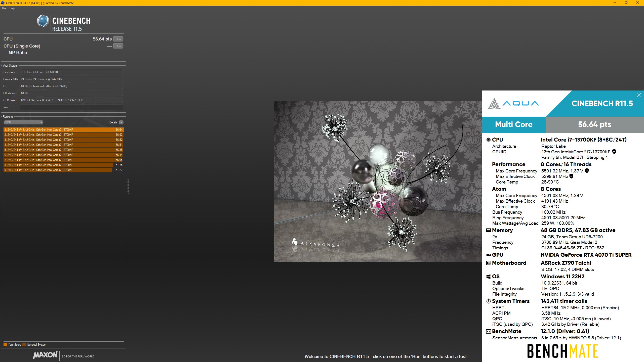This screenshot has width=644, height=362.
Task: Open the CPU ranking dropdown
Action: click(23, 122)
